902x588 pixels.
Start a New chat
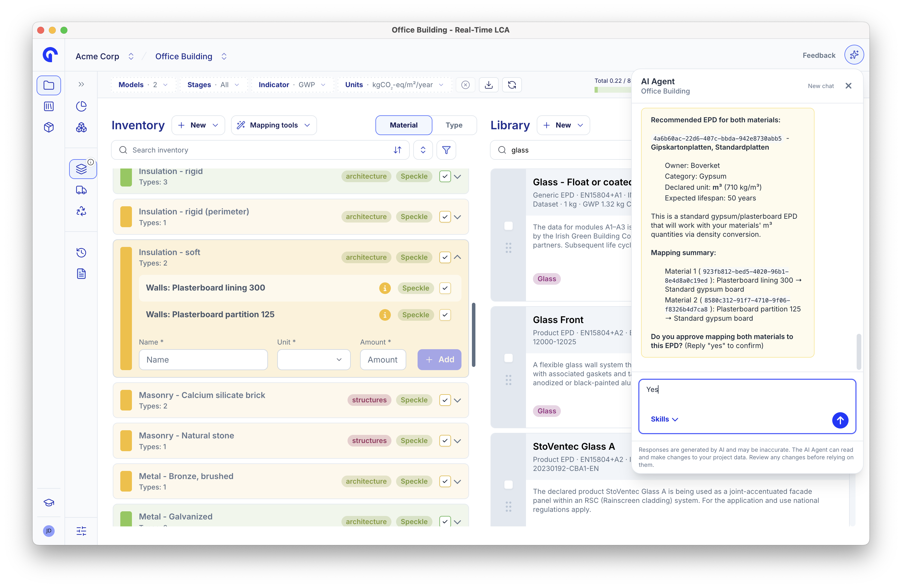821,86
